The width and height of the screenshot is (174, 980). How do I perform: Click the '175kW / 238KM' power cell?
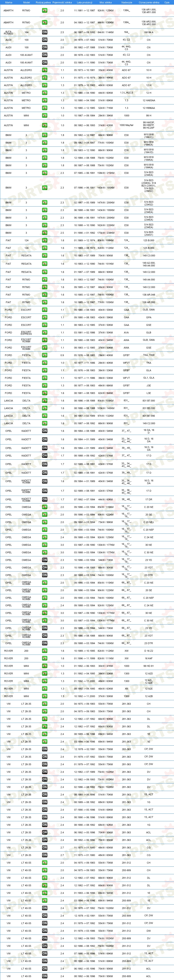pos(106,233)
